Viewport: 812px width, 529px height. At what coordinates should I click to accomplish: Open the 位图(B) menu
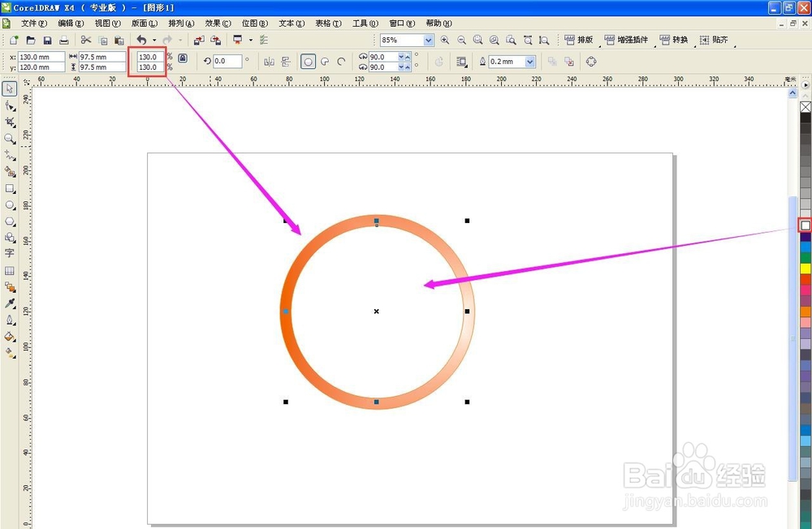tap(254, 24)
